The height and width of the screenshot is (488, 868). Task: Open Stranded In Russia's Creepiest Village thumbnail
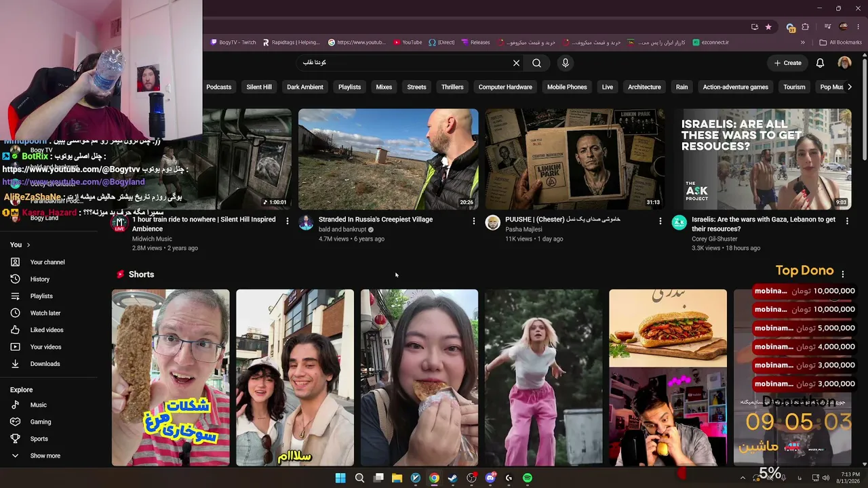coord(388,159)
